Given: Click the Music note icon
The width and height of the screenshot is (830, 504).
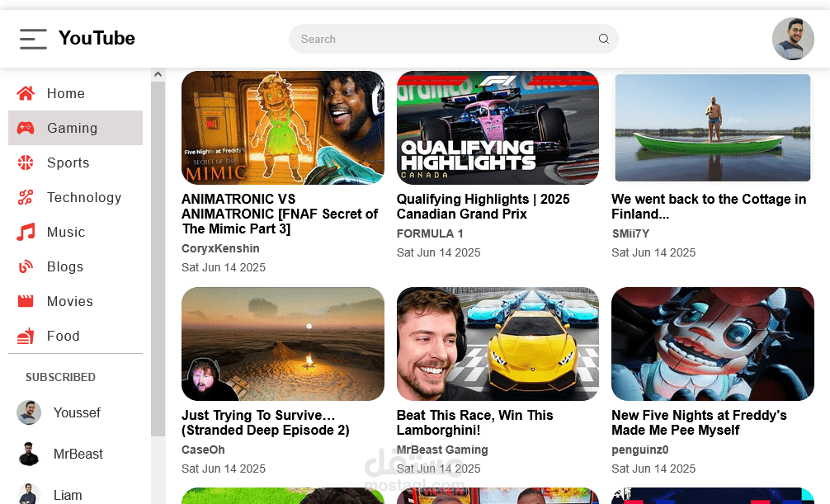Looking at the screenshot, I should coord(26,232).
